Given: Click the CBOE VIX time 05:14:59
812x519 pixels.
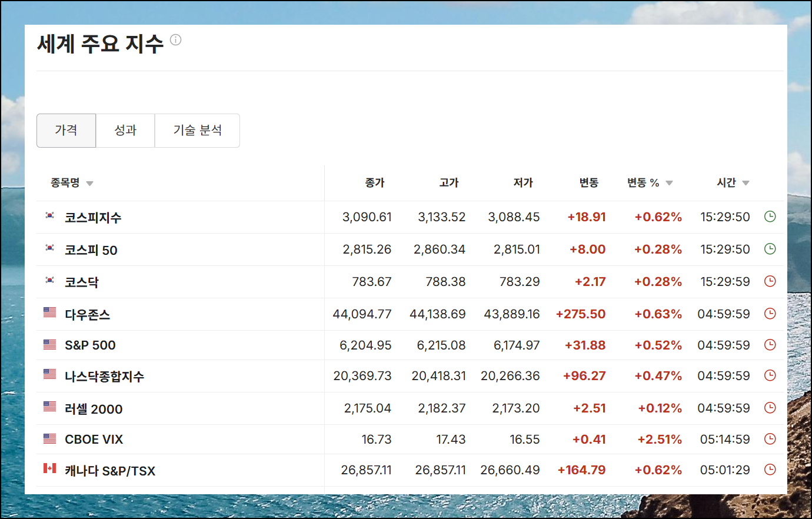Looking at the screenshot, I should pos(725,440).
